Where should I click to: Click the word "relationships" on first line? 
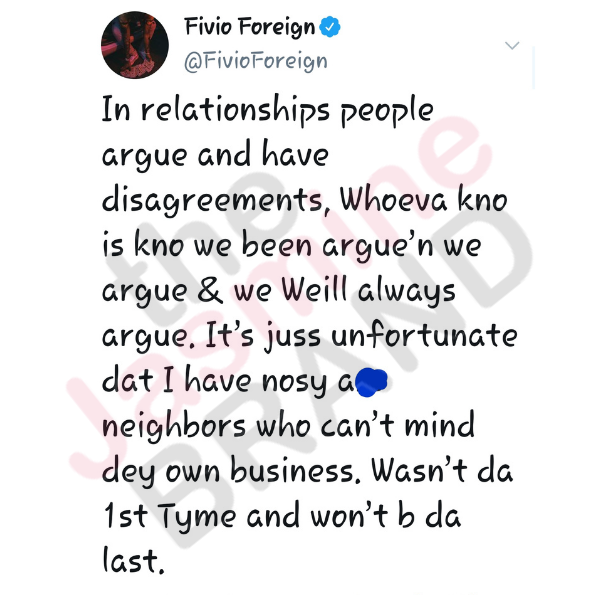(x=235, y=110)
